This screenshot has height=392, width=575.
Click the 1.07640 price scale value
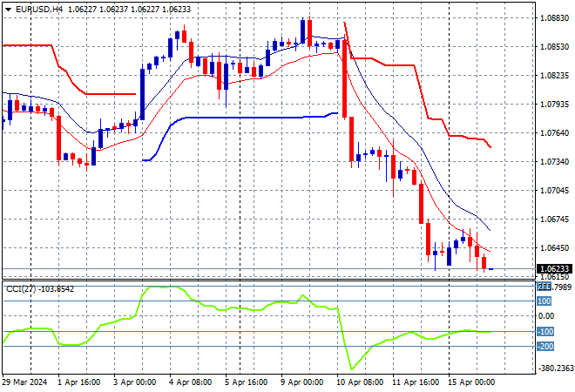[x=554, y=132]
